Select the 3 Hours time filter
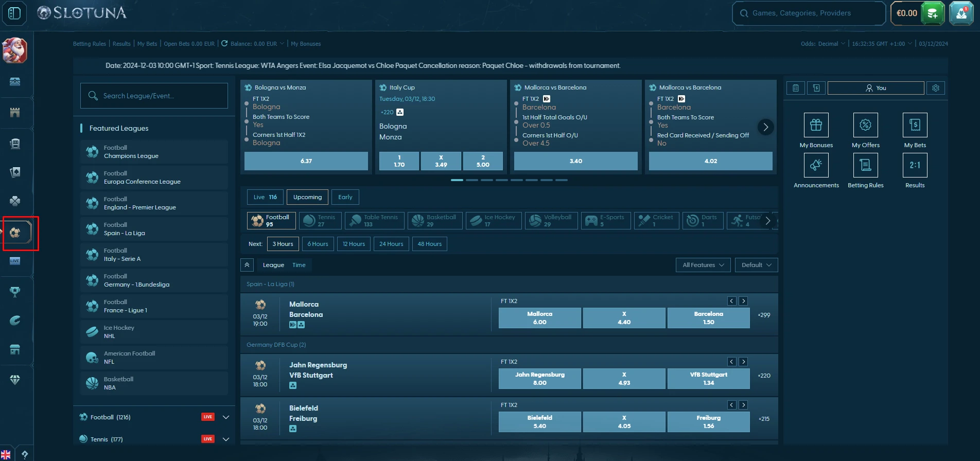Screen dimensions: 980x461 coord(283,244)
